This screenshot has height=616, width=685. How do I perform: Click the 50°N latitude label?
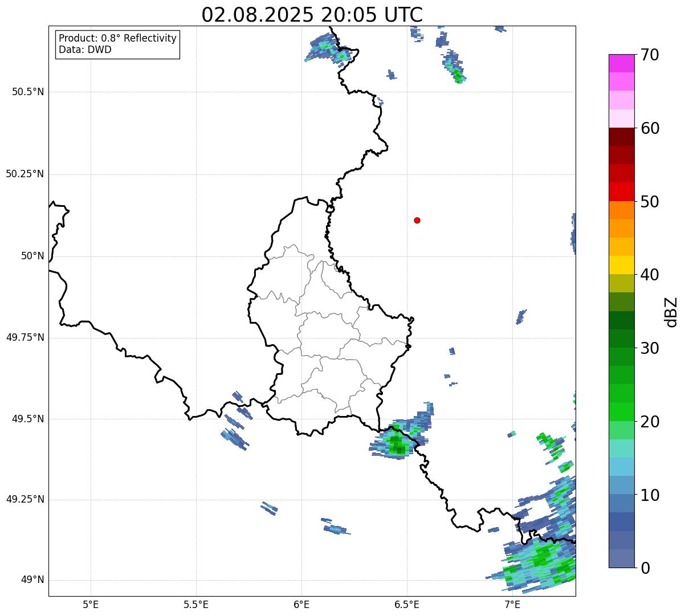[x=32, y=256]
